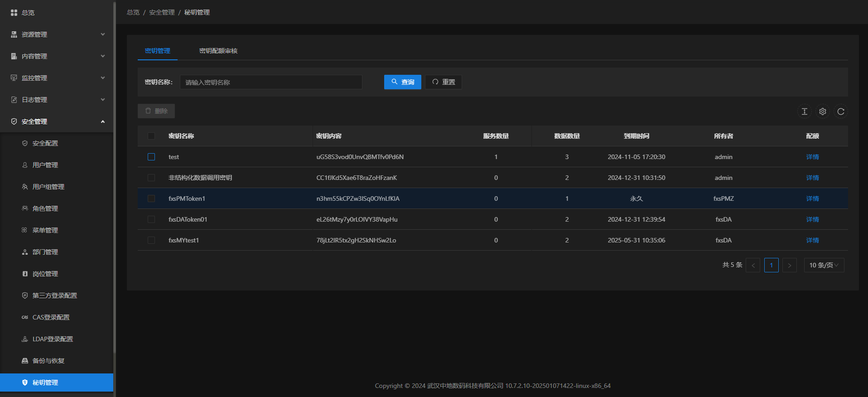This screenshot has width=868, height=397.
Task: Click owner fxsPMZ cell
Action: [x=723, y=198]
